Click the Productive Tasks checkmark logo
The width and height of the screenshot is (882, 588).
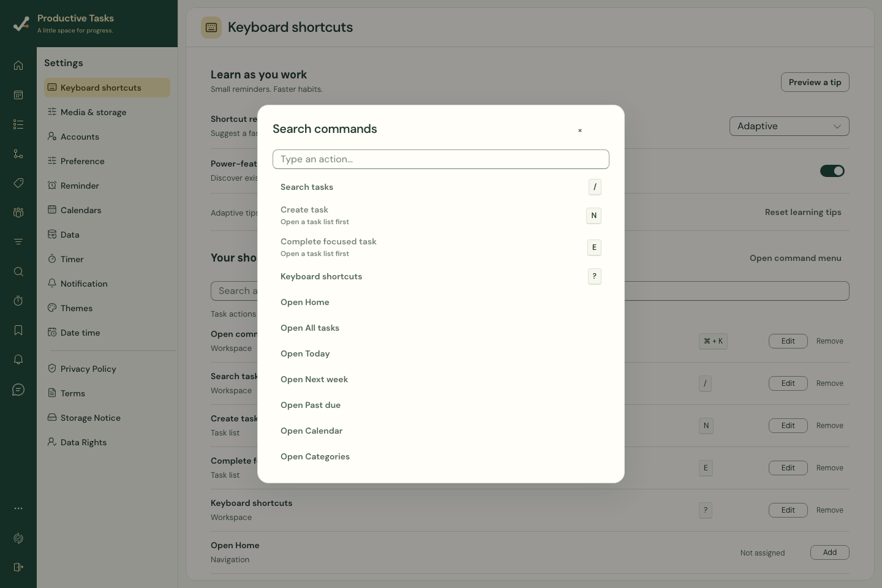coord(21,23)
